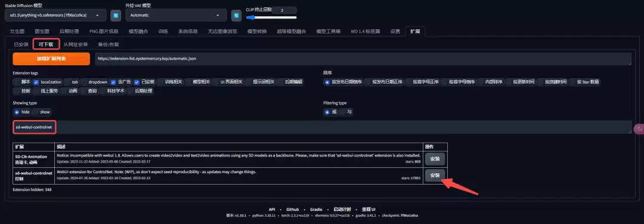
Task: Refresh the Stable Diffusion model list
Action: pos(116,16)
